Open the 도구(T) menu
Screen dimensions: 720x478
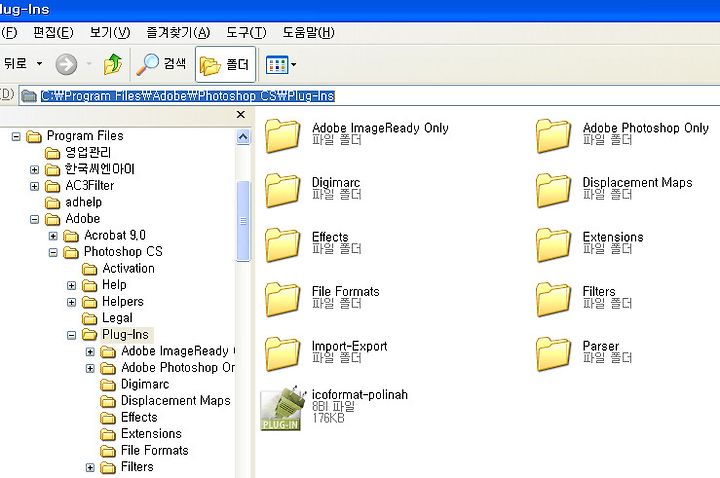click(x=246, y=33)
